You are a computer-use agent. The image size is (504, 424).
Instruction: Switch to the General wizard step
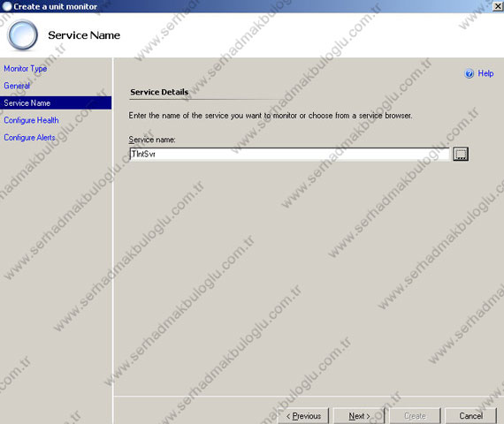click(17, 86)
